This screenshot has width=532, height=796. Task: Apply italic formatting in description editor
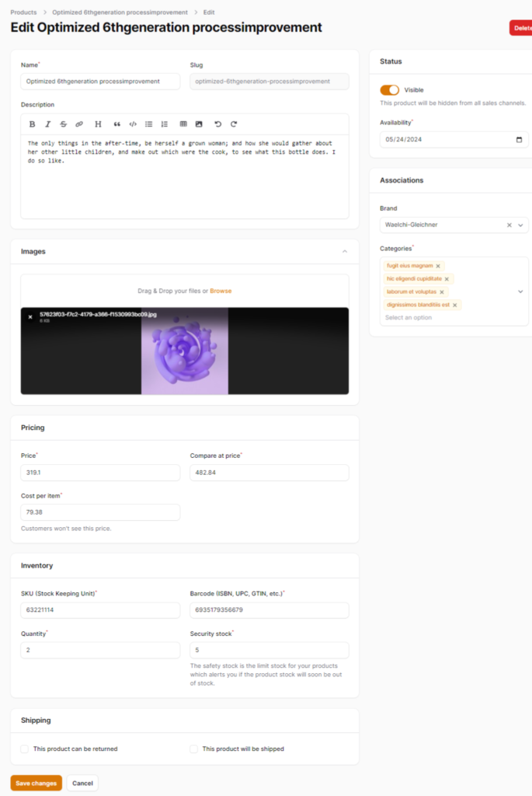47,124
